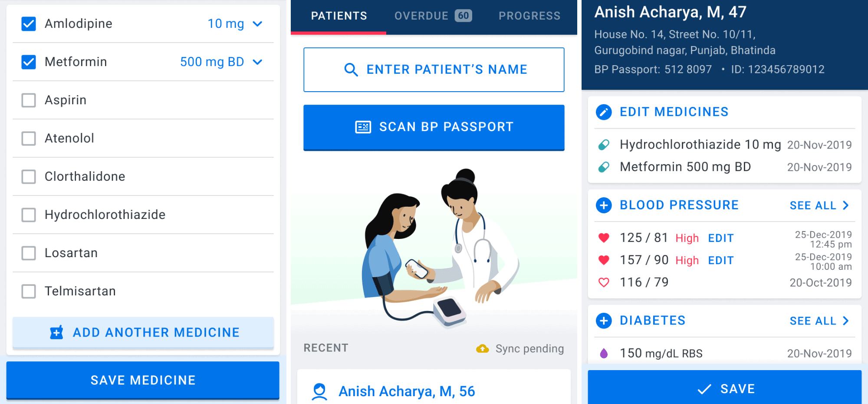This screenshot has width=868, height=404.
Task: Click the pill icon next to Hydrochlorothiazide 10 mg
Action: point(605,145)
